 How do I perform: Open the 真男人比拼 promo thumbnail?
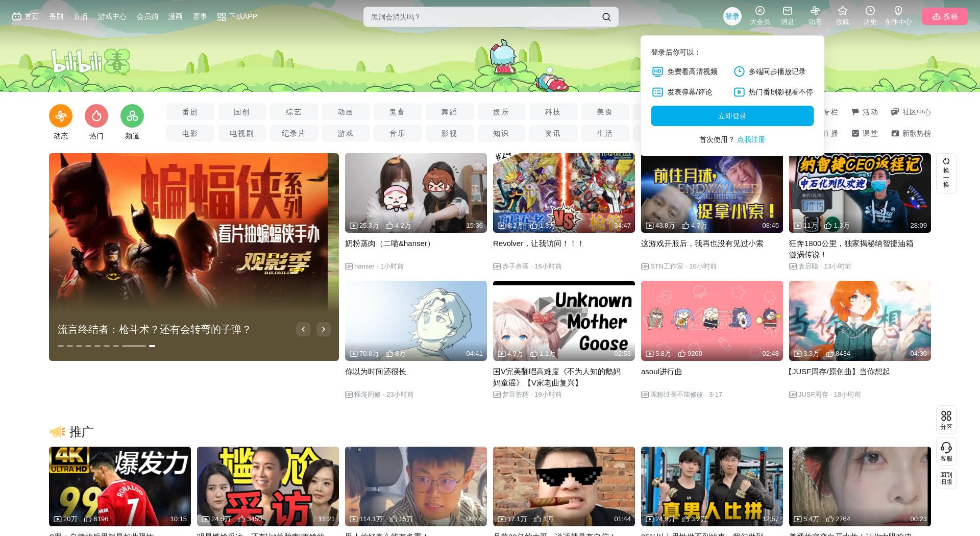[712, 486]
